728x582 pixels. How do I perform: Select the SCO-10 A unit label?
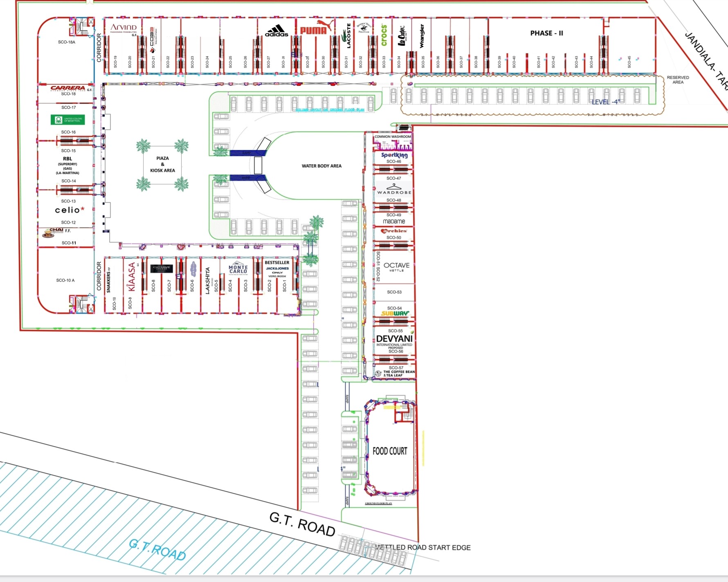tap(65, 280)
